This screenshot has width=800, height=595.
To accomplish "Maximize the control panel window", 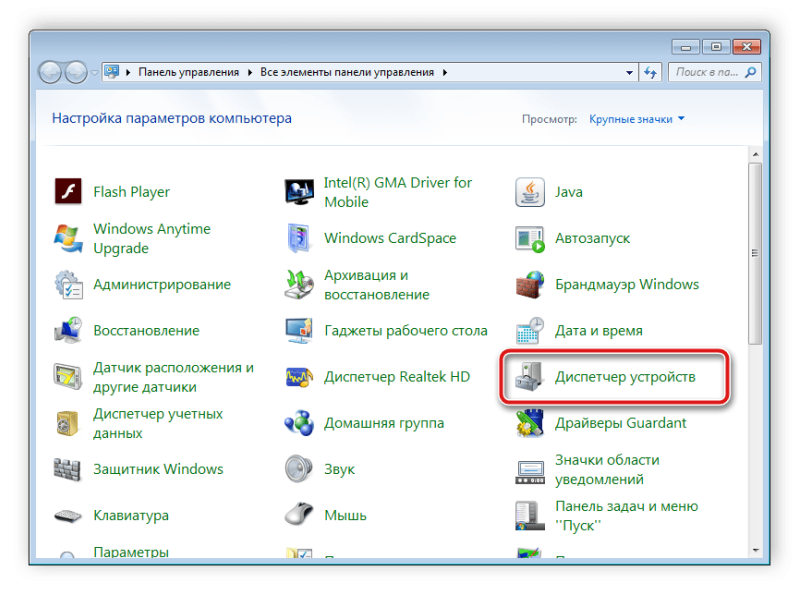I will pyautogui.click(x=716, y=47).
